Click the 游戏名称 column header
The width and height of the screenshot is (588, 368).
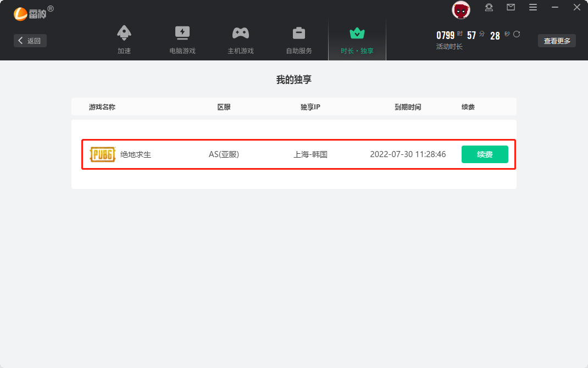(x=102, y=107)
